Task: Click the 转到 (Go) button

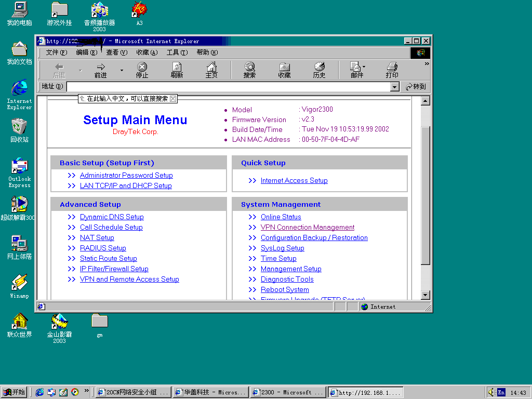Action: [416, 87]
